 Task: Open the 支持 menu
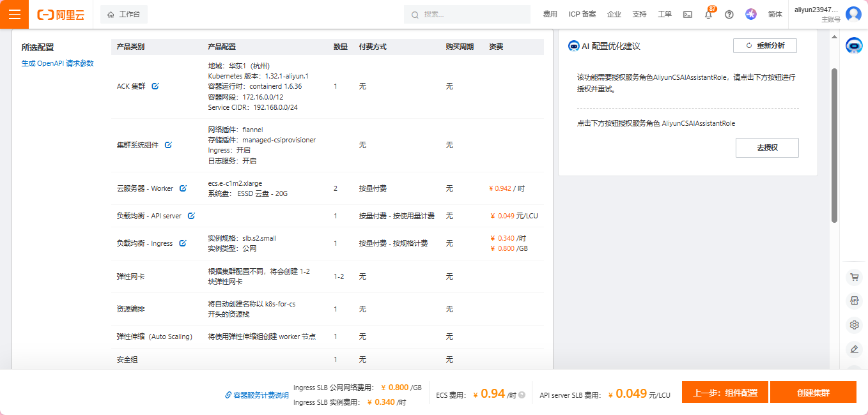[639, 14]
